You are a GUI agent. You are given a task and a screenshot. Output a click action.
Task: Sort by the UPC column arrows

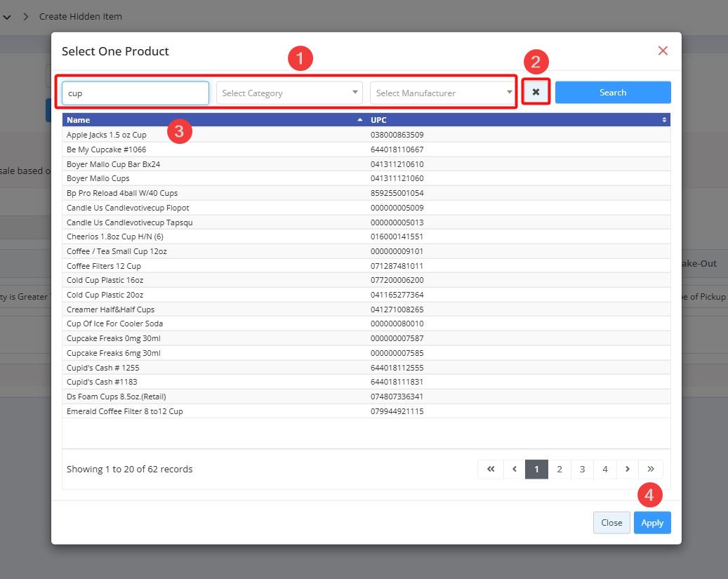click(664, 120)
